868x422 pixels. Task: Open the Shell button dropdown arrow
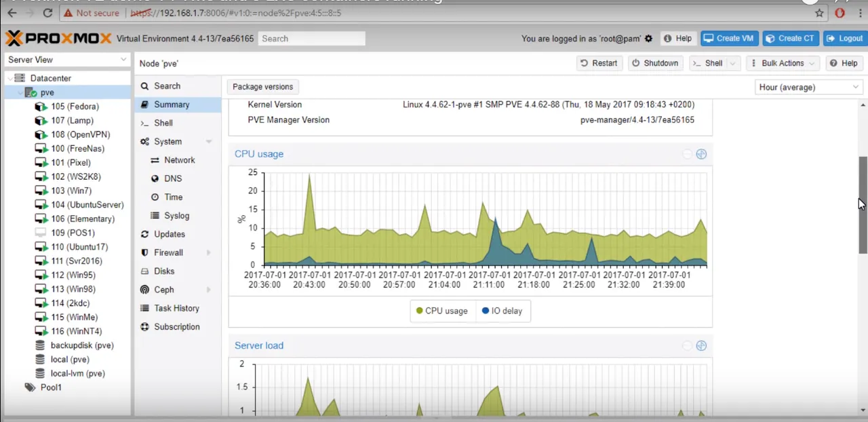(732, 63)
